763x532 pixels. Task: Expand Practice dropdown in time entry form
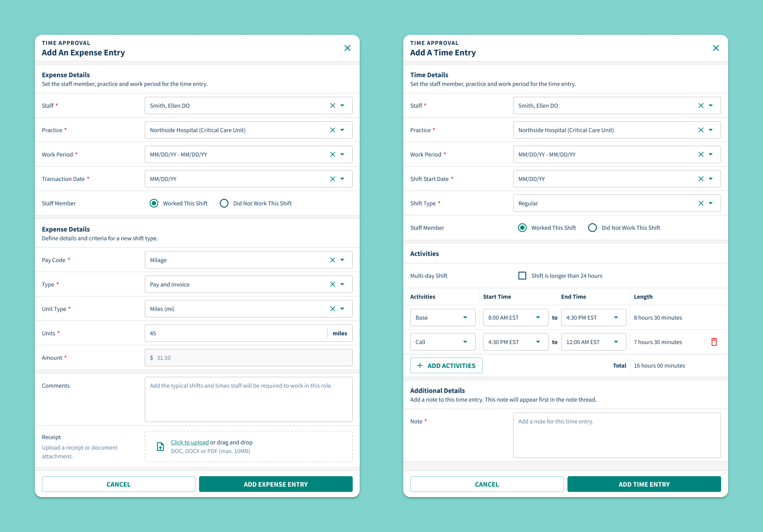coord(711,130)
